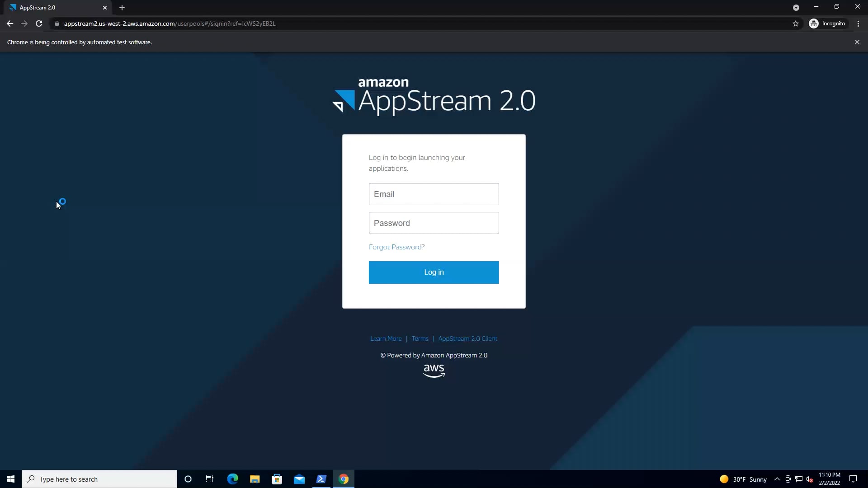Click the browser back arrow
This screenshot has height=488, width=868.
coord(9,23)
